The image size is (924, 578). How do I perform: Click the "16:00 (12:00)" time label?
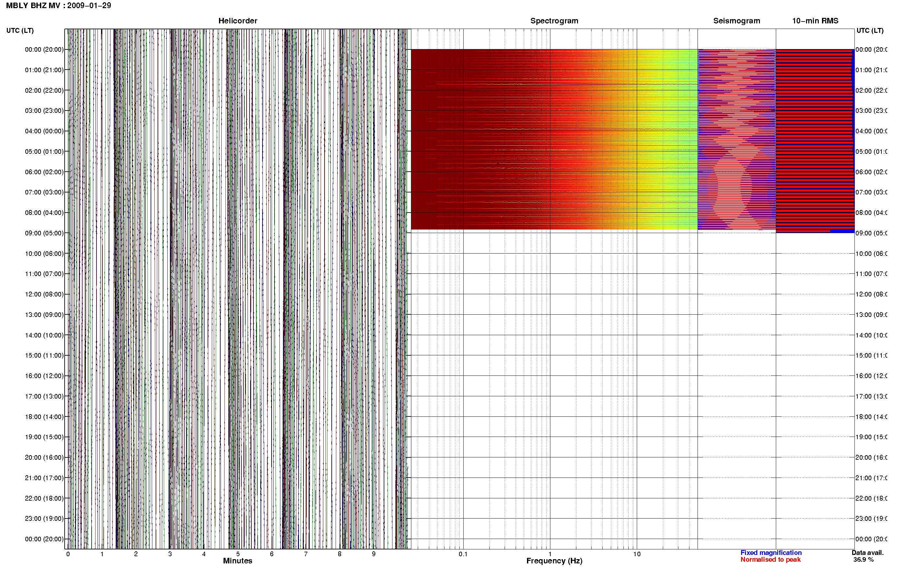point(44,376)
